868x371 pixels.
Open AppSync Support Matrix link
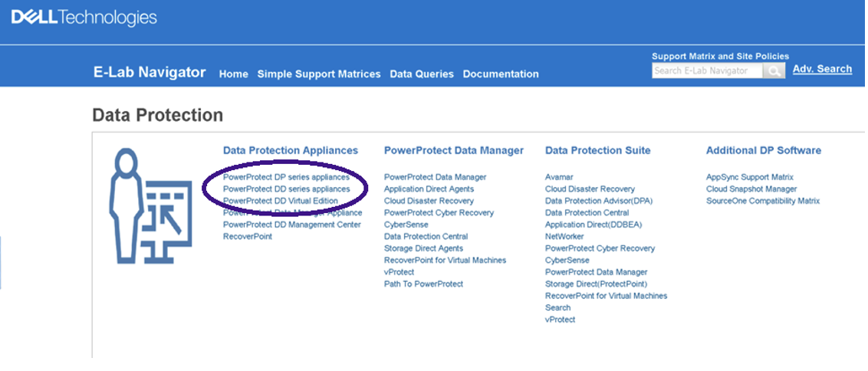tap(749, 177)
